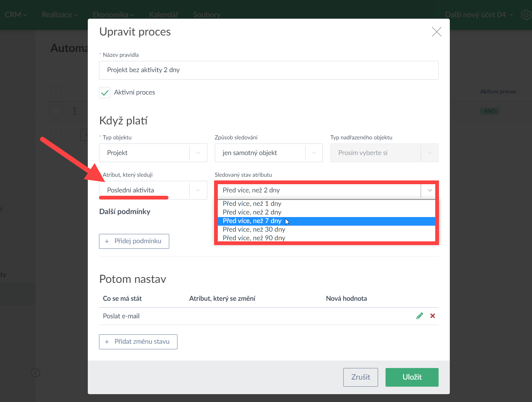Expand the Způsob sledování dropdown
Image resolution: width=532 pixels, height=402 pixels.
(x=268, y=153)
